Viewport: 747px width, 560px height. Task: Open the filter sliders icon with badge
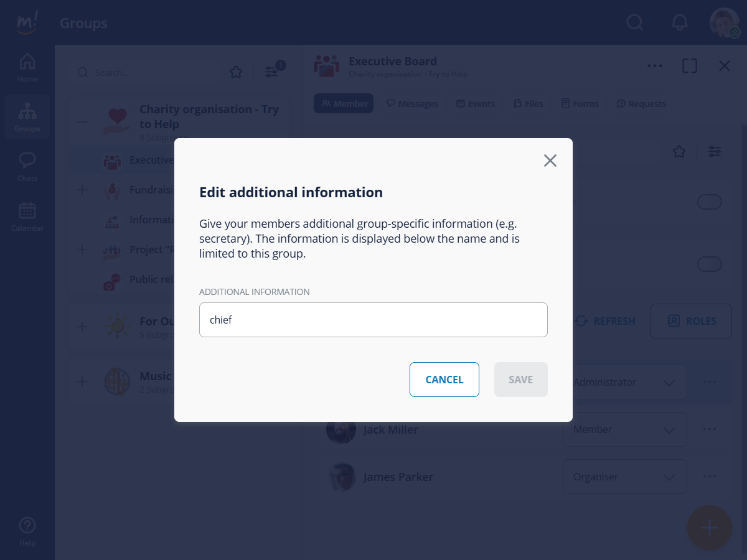tap(272, 72)
